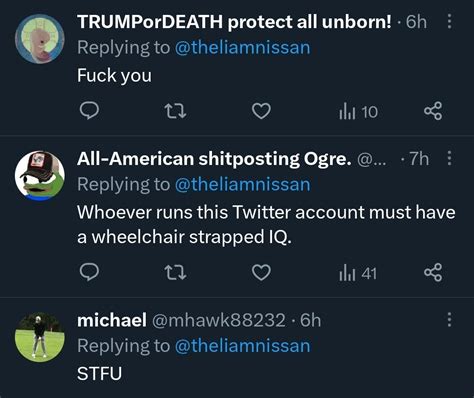This screenshot has height=398, width=474.
Task: Open more options for michael's tweet
Action: 449,319
